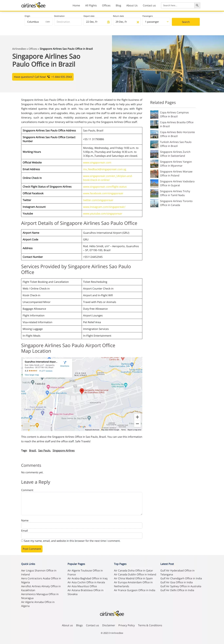Click the Email input field
This screenshot has height=644, width=224.
tap(82, 536)
